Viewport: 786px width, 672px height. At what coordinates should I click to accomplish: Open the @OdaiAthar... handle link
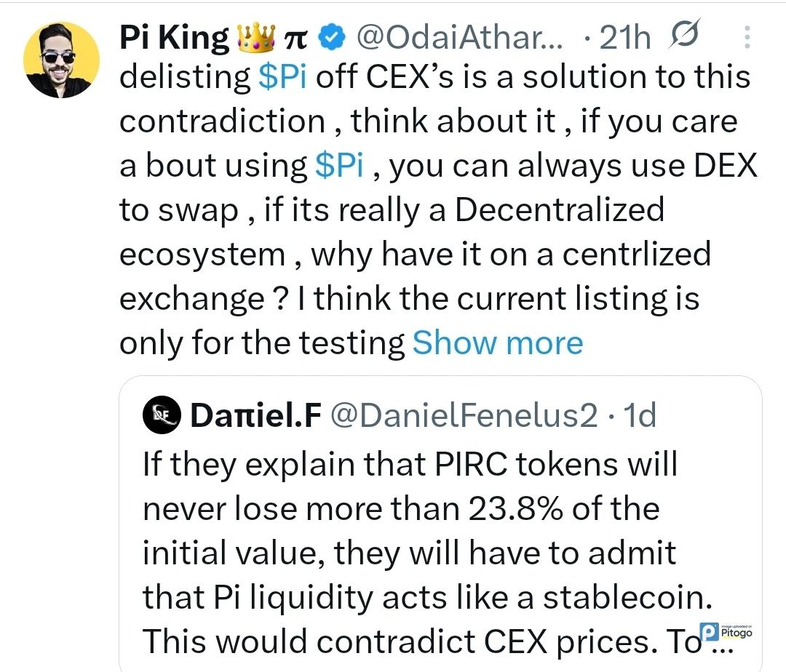pos(459,37)
